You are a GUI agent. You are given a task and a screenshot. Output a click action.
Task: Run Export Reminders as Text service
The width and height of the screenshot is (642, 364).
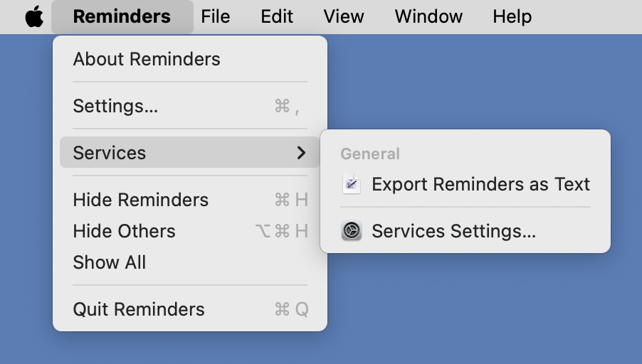coord(480,184)
